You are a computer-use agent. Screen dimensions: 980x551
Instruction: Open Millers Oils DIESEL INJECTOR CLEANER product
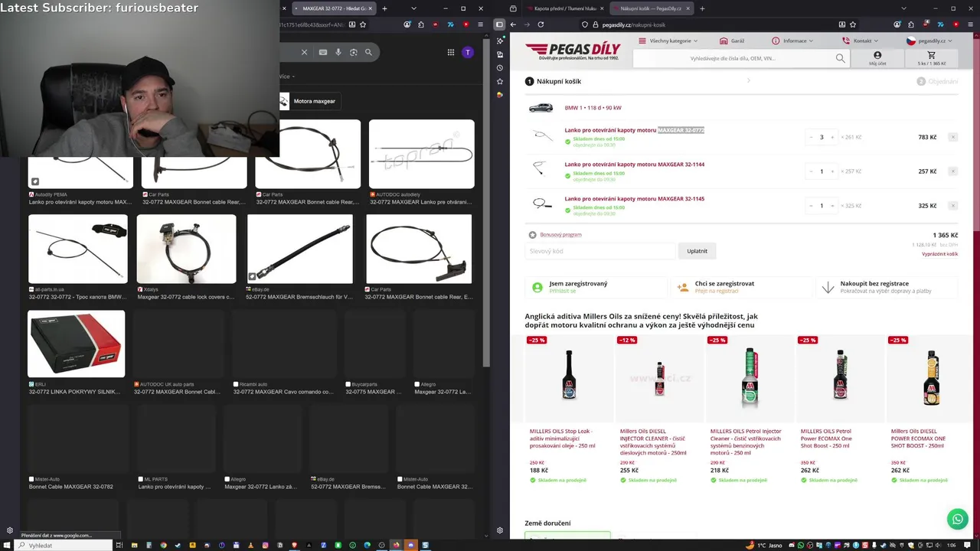click(x=659, y=406)
